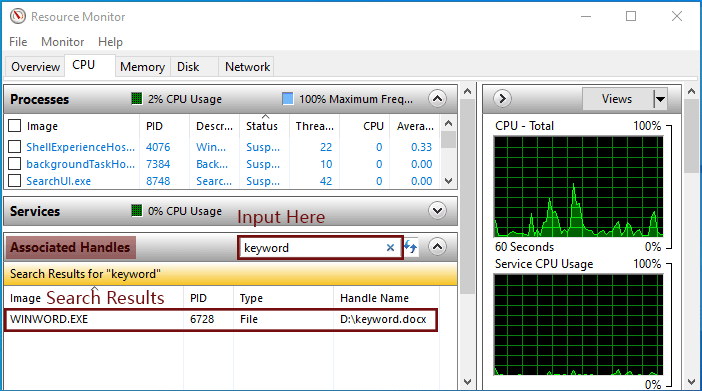Viewport: 702px width, 391px height.
Task: Select the WINWORD.EXE search result row
Action: (x=221, y=319)
